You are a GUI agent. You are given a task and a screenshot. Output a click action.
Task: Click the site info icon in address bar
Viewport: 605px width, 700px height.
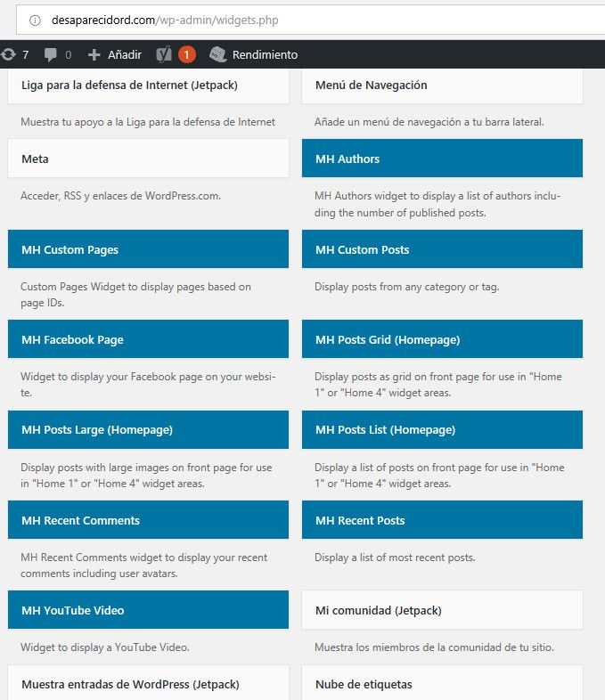35,20
